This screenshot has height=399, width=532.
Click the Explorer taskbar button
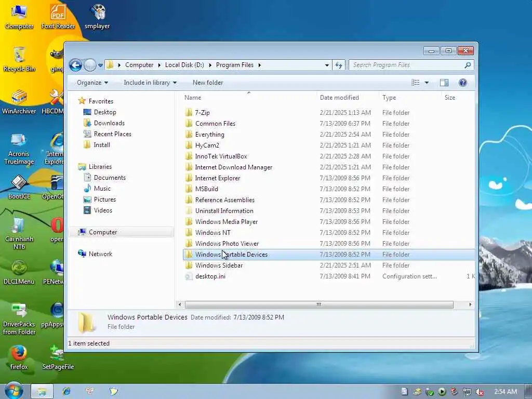click(42, 391)
